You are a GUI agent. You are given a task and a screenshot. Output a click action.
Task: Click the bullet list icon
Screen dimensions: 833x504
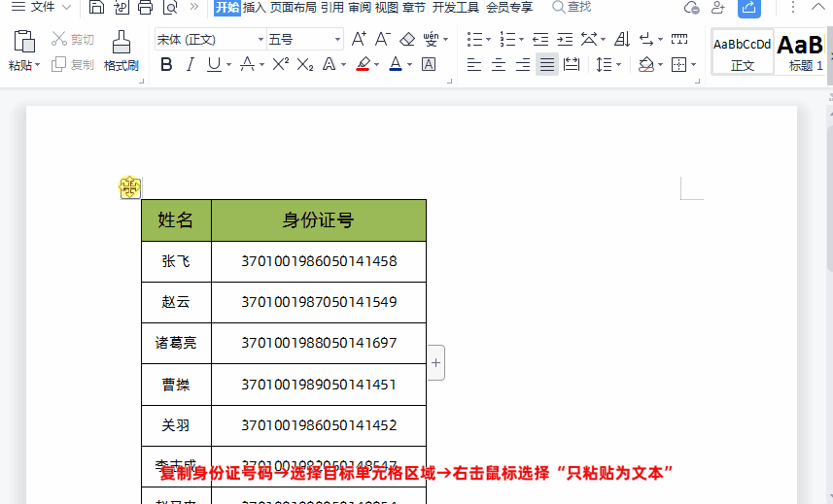click(x=474, y=39)
